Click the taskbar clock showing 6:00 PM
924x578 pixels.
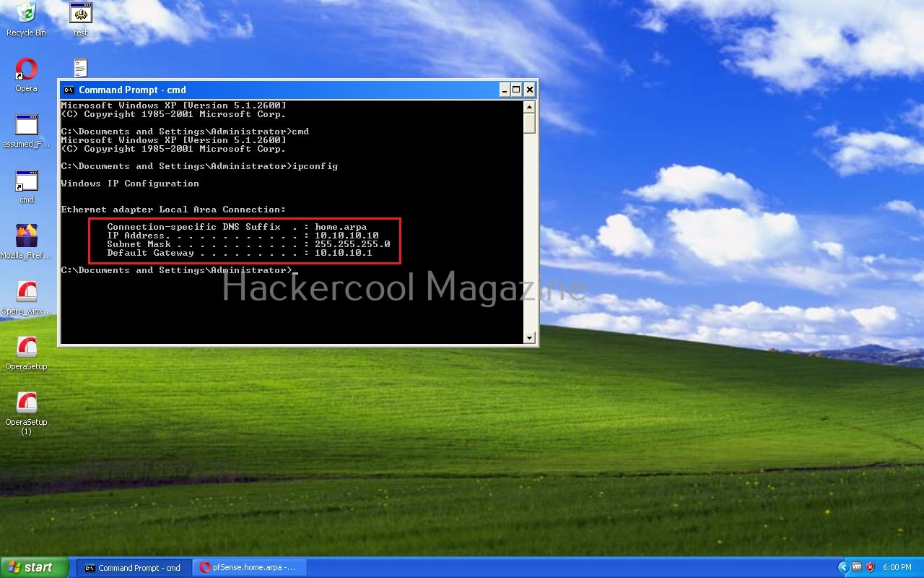pos(897,568)
